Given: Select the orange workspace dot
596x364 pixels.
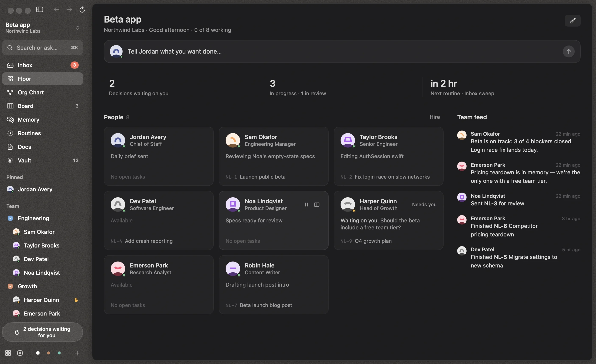Looking at the screenshot, I should (x=48, y=353).
